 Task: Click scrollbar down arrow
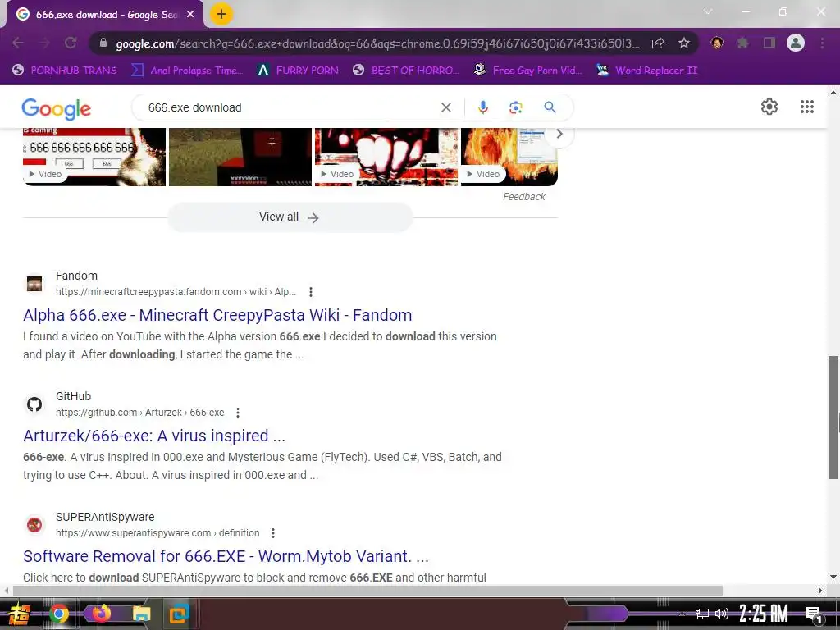pyautogui.click(x=833, y=577)
